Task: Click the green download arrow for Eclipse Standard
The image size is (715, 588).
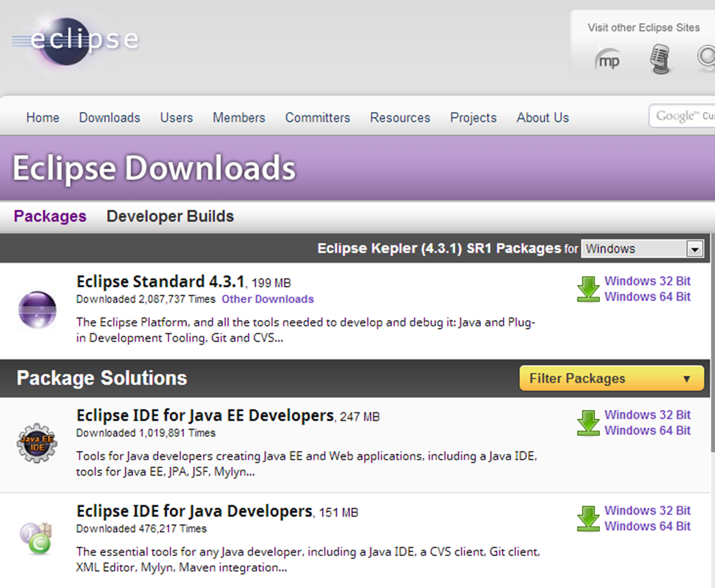Action: pos(588,289)
